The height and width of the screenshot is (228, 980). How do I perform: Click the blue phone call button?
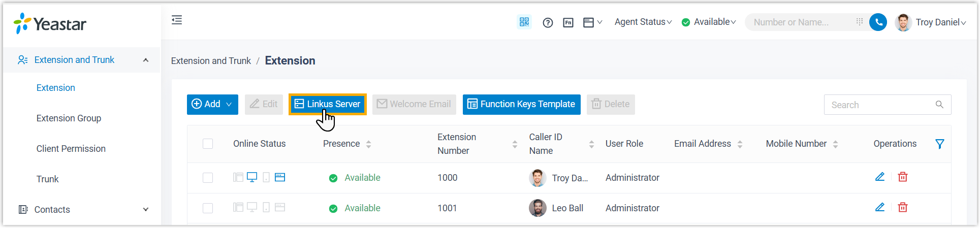(878, 22)
